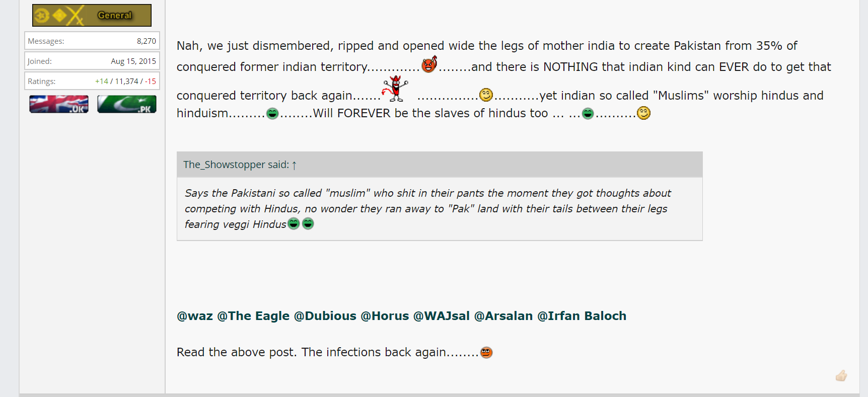Open the @Irfan Baloch mention
868x397 pixels.
(582, 316)
